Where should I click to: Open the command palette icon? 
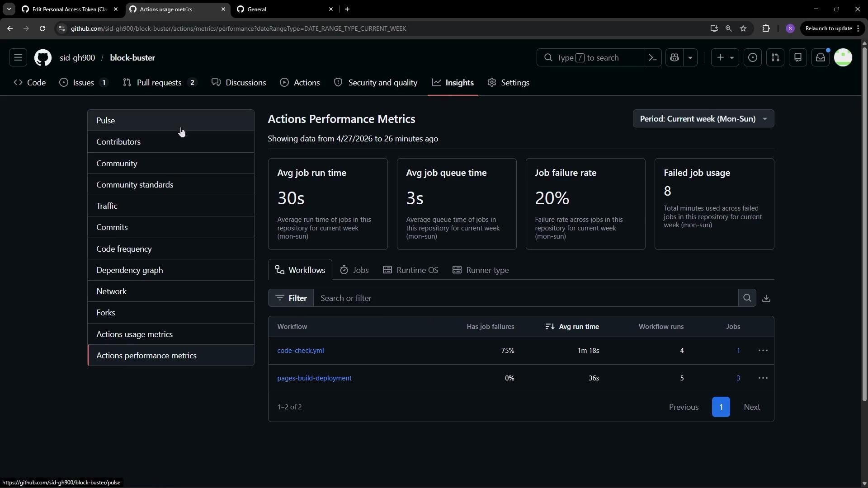pyautogui.click(x=653, y=57)
